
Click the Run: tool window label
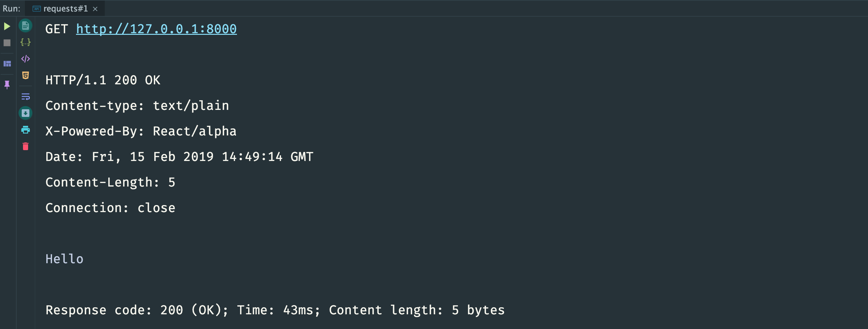(x=11, y=8)
